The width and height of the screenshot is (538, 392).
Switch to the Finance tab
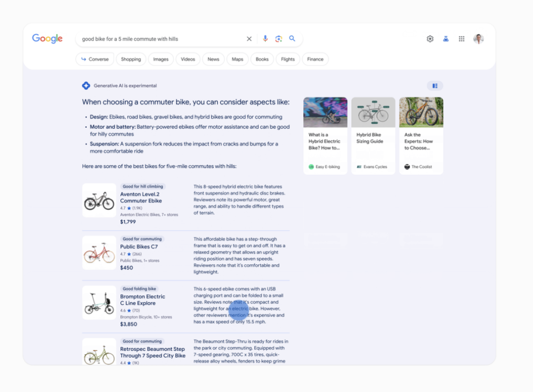315,59
